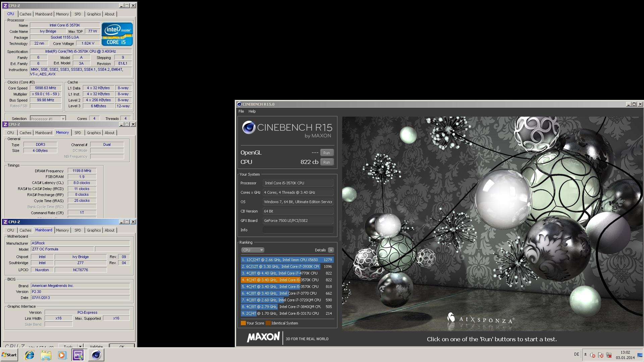Launch Windows Media Player from taskbar
The image size is (644, 362).
pyautogui.click(x=62, y=355)
